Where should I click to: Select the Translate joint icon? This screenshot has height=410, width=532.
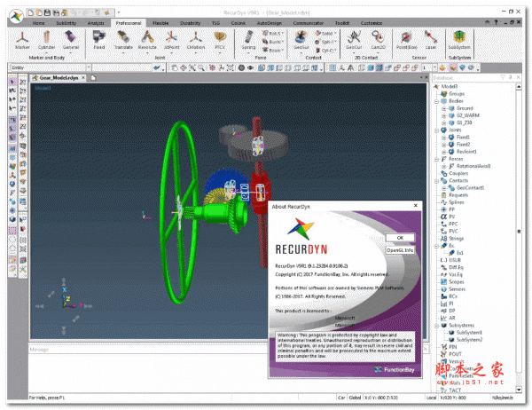[x=123, y=39]
